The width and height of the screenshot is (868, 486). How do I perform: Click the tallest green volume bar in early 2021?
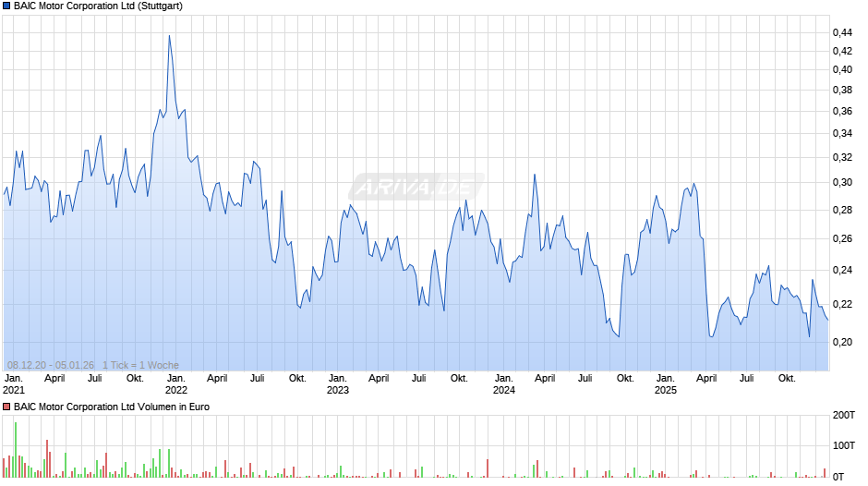click(x=16, y=450)
